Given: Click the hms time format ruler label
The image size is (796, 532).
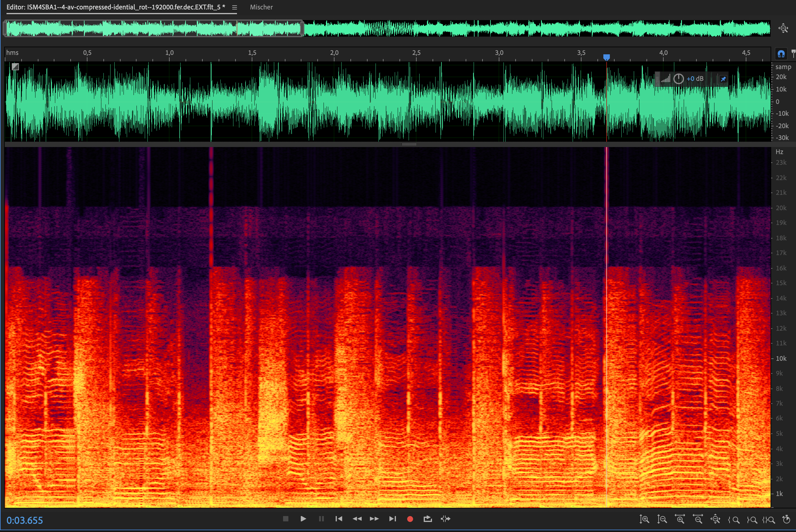Looking at the screenshot, I should pos(12,53).
